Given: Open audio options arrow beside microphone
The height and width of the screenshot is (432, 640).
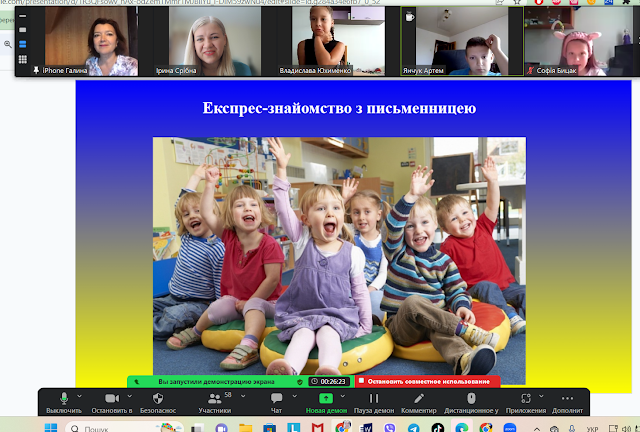Looking at the screenshot, I should point(80,396).
